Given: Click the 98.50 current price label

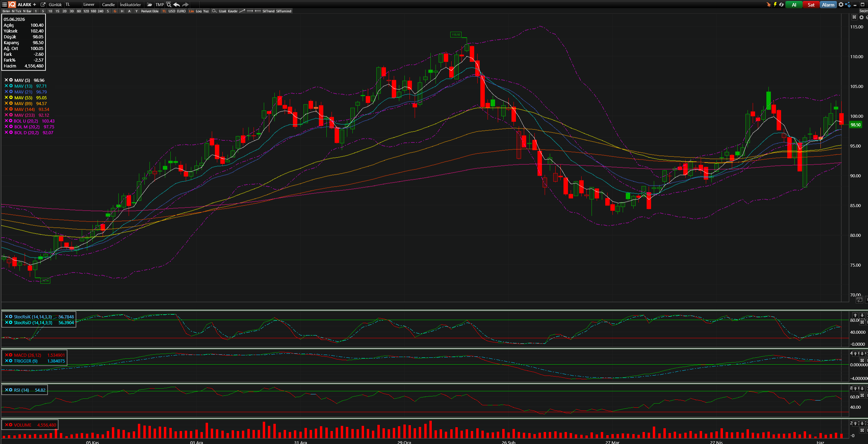Looking at the screenshot, I should 855,125.
